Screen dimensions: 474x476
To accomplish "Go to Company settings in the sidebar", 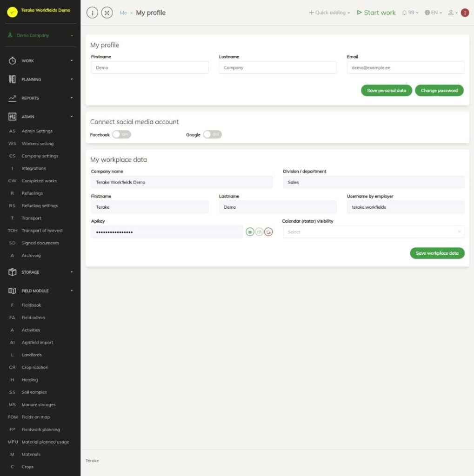I will (40, 156).
